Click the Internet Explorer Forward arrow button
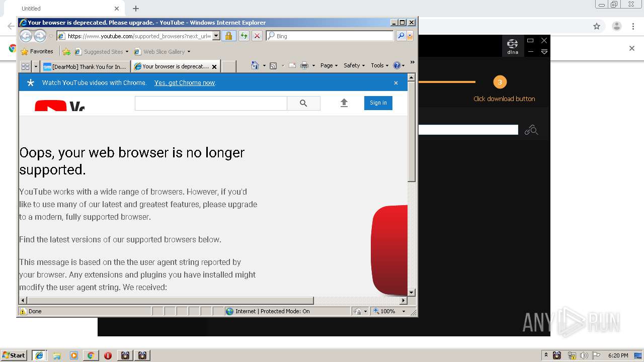644x362 pixels. [x=40, y=36]
